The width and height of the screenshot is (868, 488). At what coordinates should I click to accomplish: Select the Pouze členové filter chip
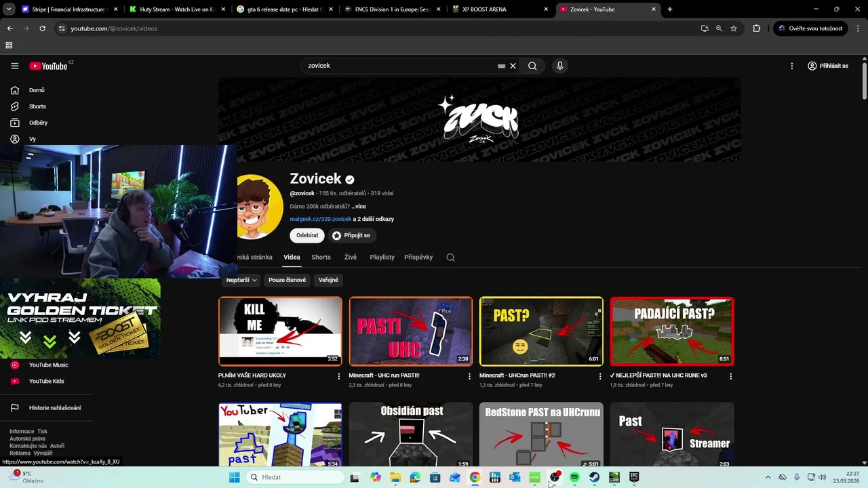[287, 280]
